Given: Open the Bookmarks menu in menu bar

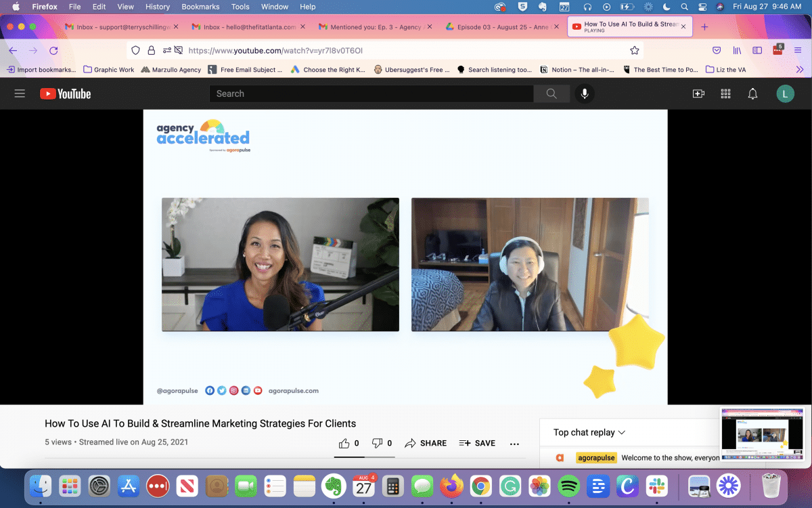Looking at the screenshot, I should [200, 7].
